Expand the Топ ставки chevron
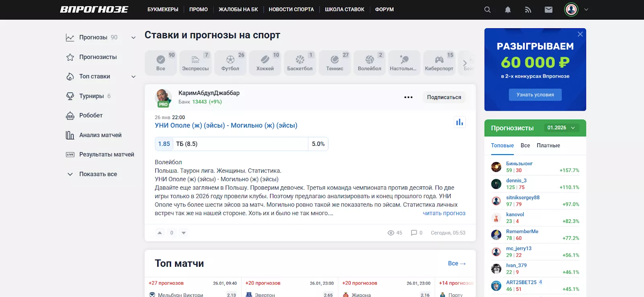 pyautogui.click(x=133, y=76)
